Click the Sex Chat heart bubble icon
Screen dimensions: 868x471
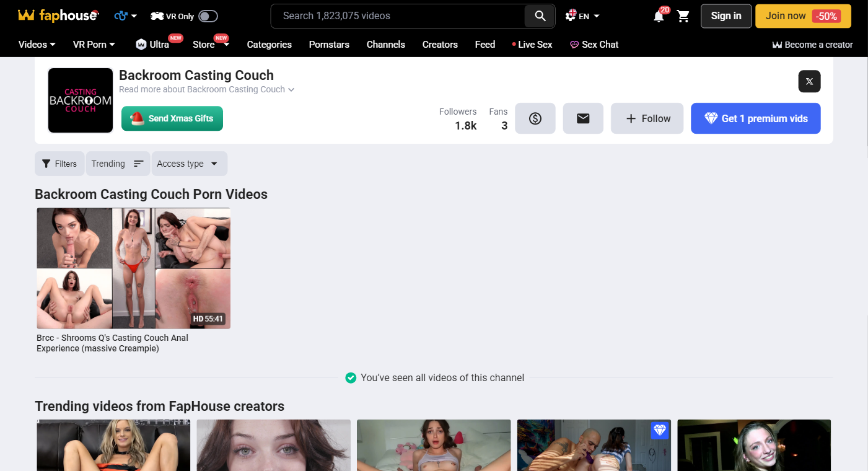click(574, 45)
